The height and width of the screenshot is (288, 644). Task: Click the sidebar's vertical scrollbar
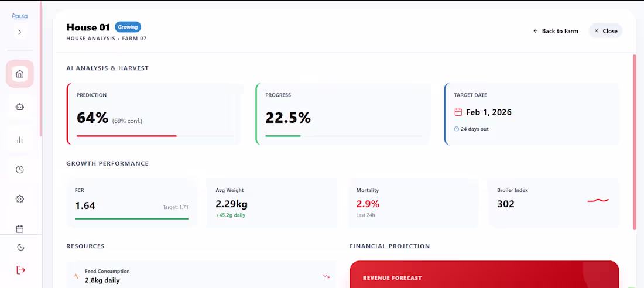[x=40, y=68]
